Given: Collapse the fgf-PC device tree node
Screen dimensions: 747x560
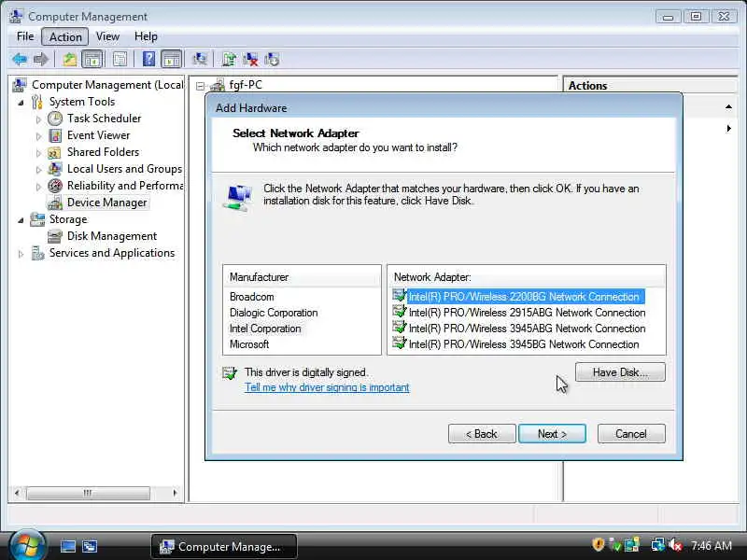Looking at the screenshot, I should (201, 86).
